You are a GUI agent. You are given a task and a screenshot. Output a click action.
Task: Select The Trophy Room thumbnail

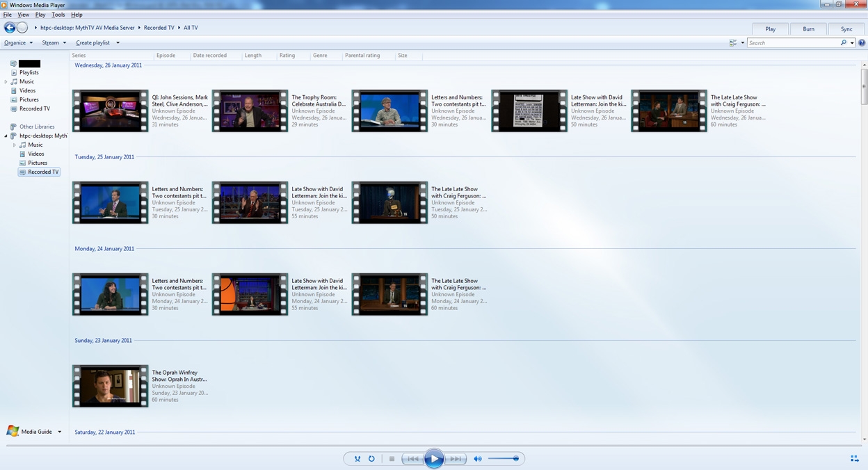pyautogui.click(x=250, y=111)
